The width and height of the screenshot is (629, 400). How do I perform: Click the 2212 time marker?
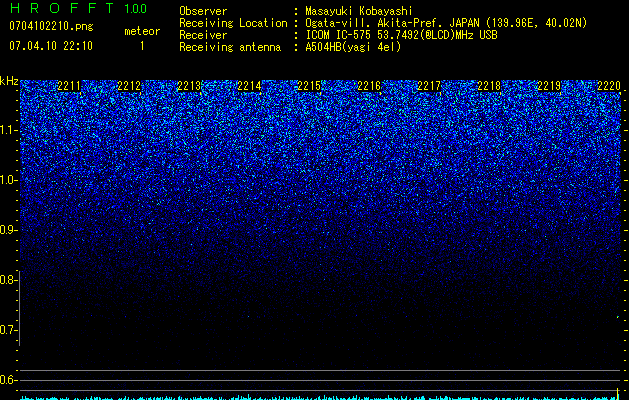(129, 86)
